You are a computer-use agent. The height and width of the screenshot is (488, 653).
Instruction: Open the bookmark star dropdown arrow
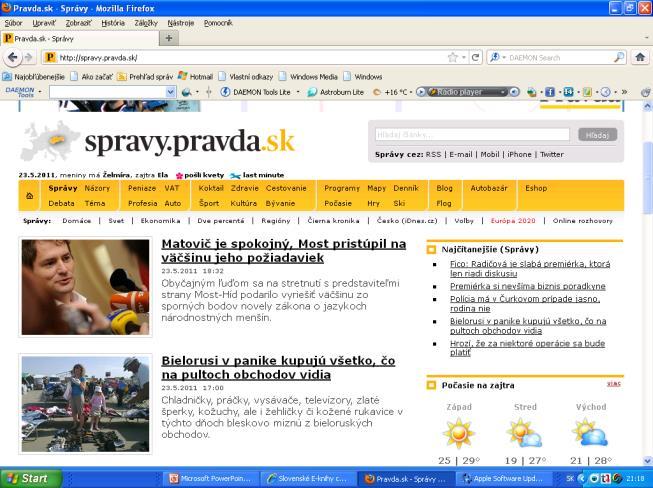click(x=464, y=57)
